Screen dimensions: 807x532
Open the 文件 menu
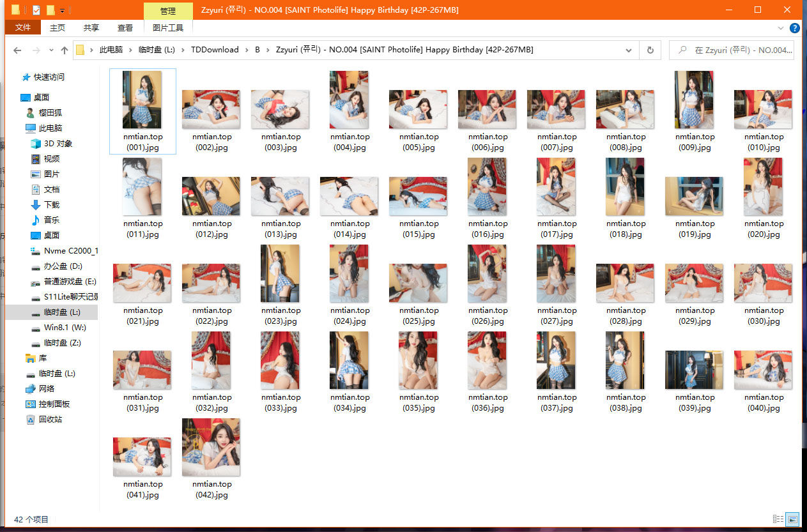23,27
